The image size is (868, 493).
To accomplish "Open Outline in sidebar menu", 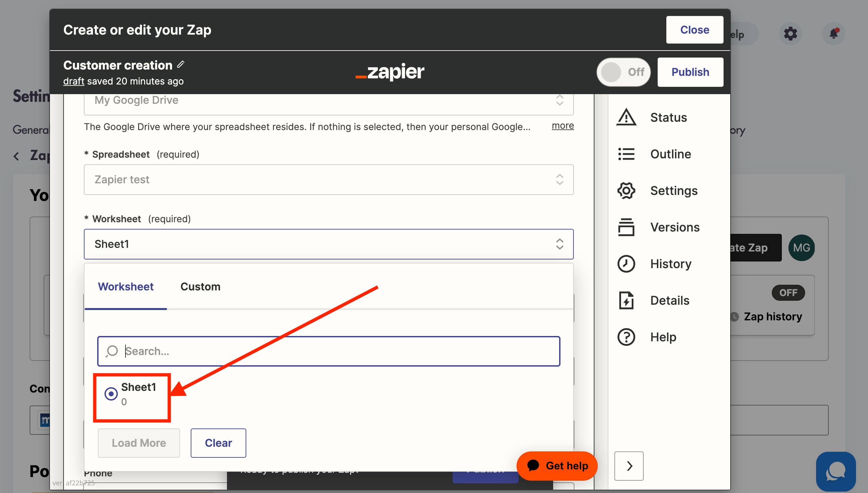I will [x=671, y=154].
